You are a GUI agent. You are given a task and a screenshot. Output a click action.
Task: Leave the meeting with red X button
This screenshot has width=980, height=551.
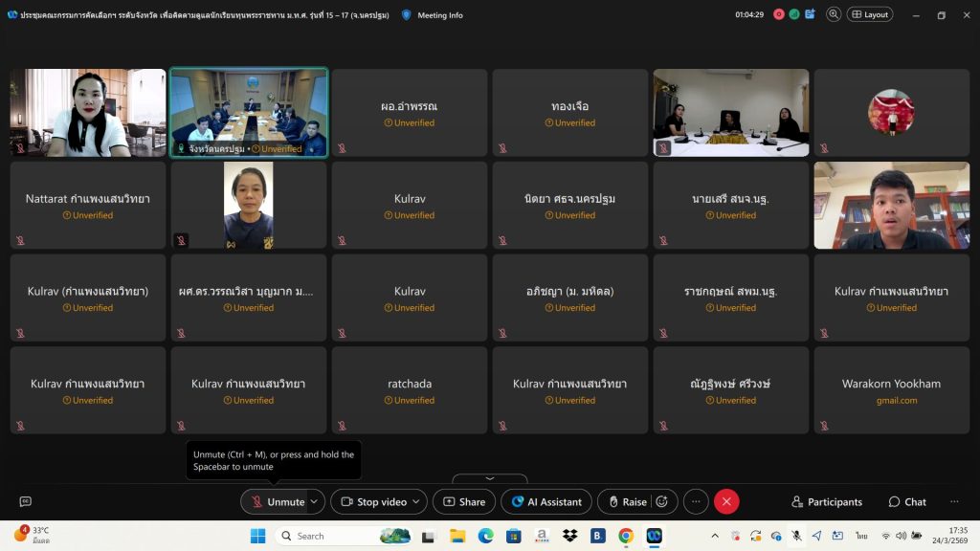726,502
